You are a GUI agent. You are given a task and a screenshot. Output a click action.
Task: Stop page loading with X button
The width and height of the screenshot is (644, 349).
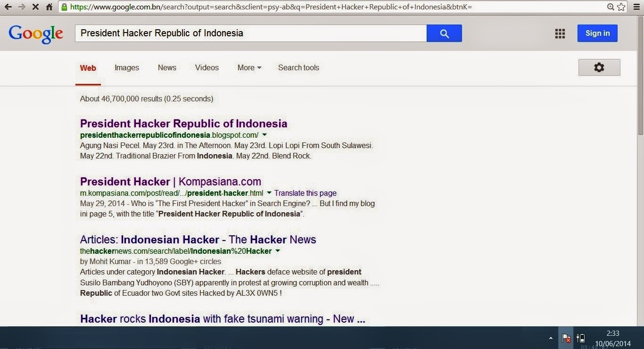[x=35, y=7]
